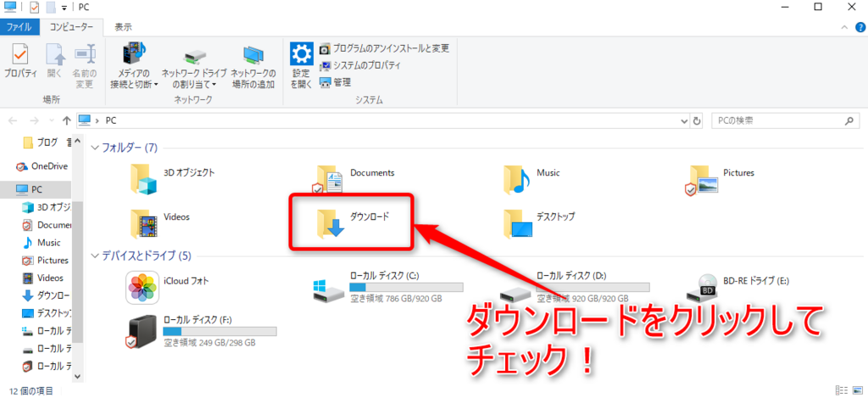
Task: Open System properties (システムのプロパティ)
Action: [x=359, y=65]
